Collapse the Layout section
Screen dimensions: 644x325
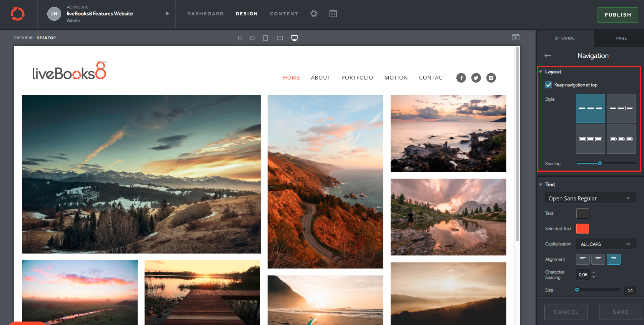[541, 72]
